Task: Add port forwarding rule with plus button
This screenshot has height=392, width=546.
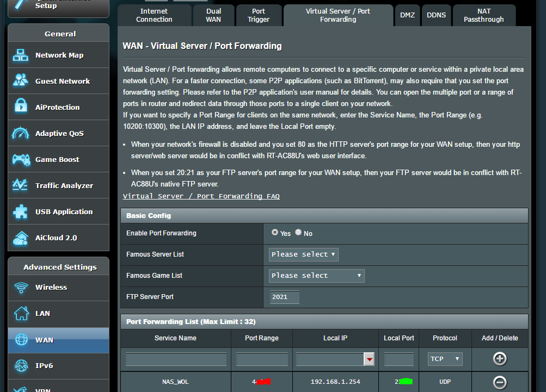Action: coord(500,359)
